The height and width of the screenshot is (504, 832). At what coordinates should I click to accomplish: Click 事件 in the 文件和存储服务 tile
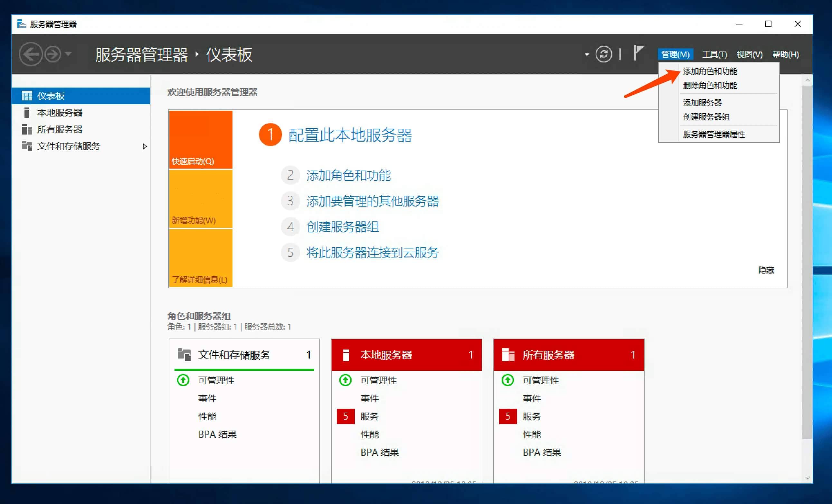207,399
